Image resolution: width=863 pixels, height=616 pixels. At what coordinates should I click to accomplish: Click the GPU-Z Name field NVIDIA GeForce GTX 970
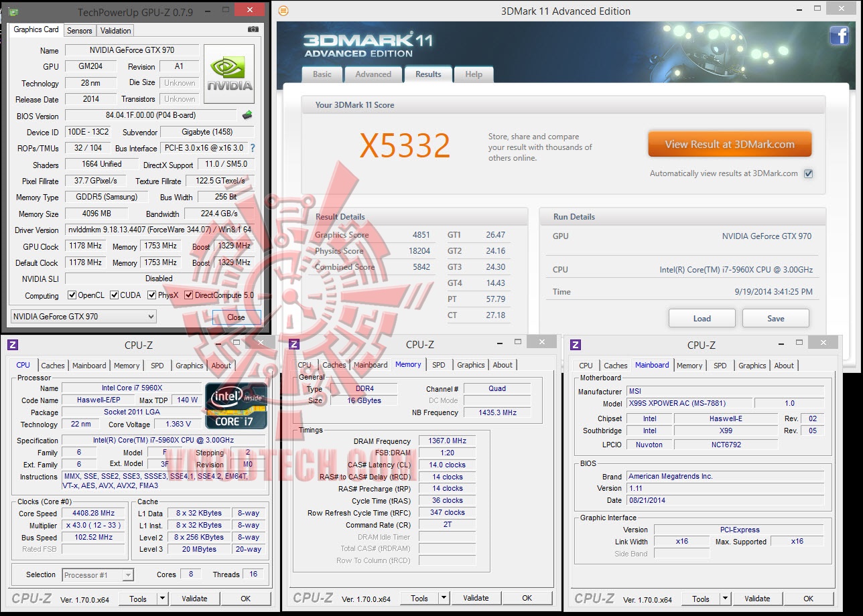pyautogui.click(x=131, y=50)
